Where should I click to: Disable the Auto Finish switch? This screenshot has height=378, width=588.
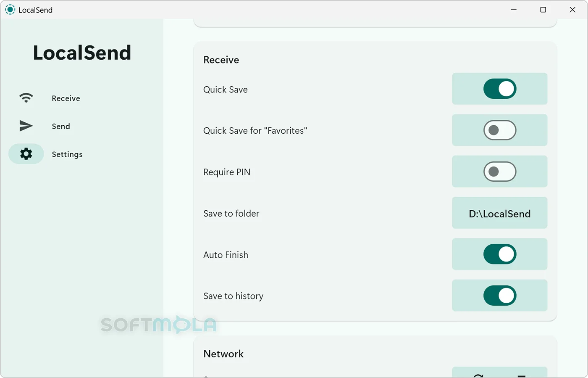[500, 254]
